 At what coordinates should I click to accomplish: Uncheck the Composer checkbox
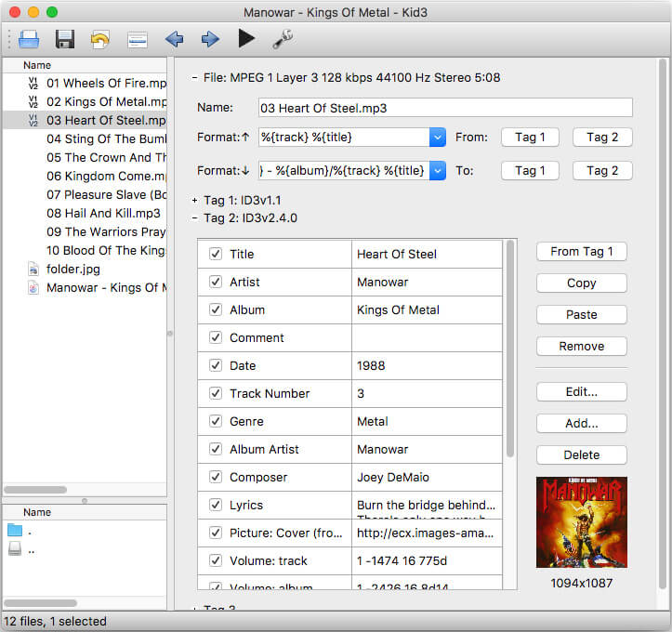pyautogui.click(x=216, y=477)
